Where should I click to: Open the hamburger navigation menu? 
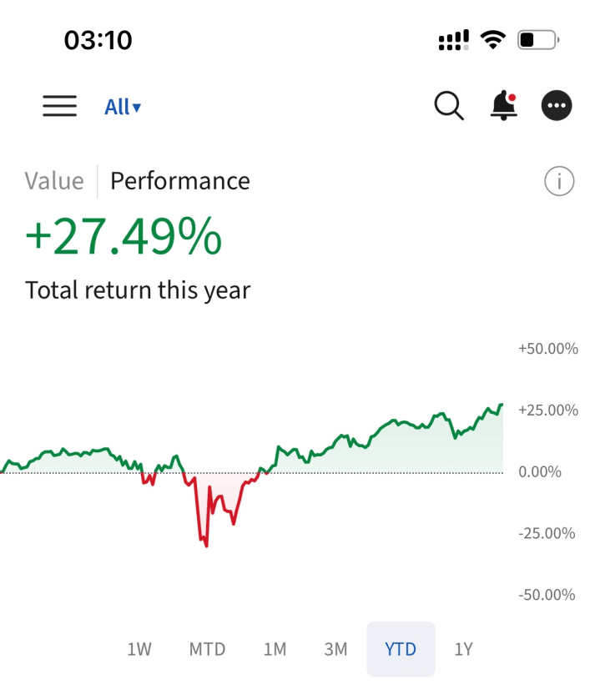[59, 107]
